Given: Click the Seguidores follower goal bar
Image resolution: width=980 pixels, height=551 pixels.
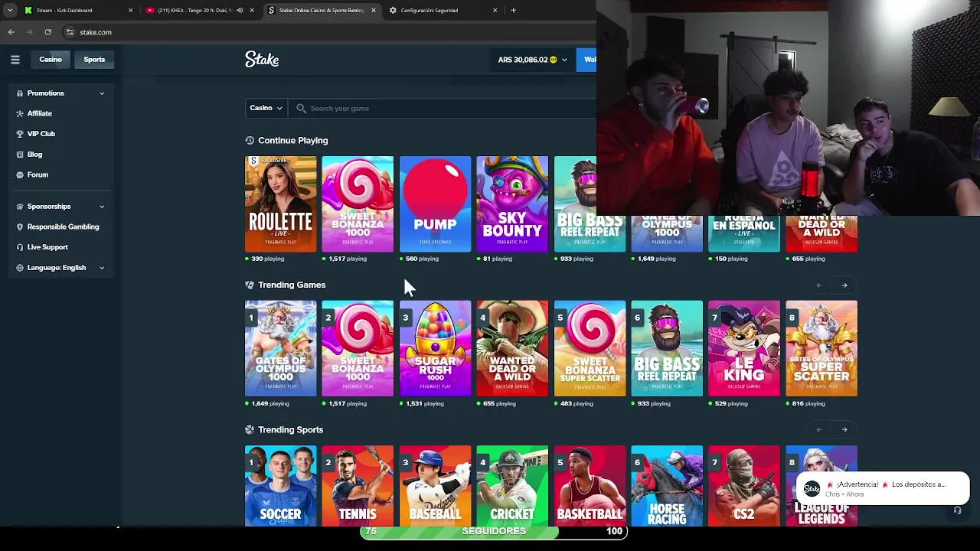Looking at the screenshot, I should coord(494,531).
